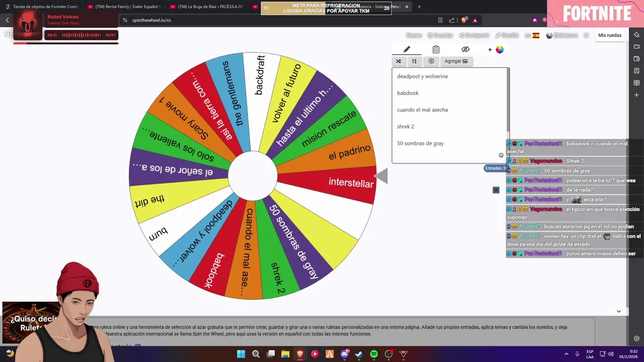Screen dimensions: 644x362
Task: Click the gray pointer arrow beside the wheel
Action: pos(381,176)
